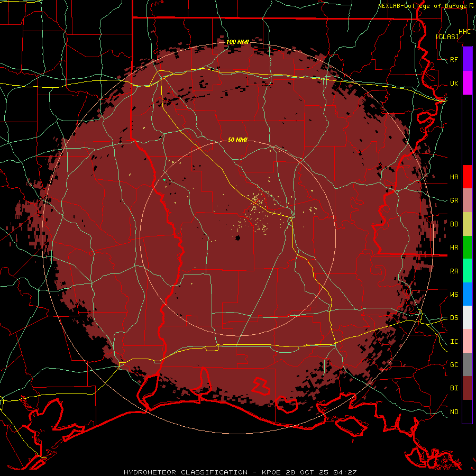Click the 'HA' legend label
This screenshot has width=476, height=476.
pyautogui.click(x=454, y=177)
